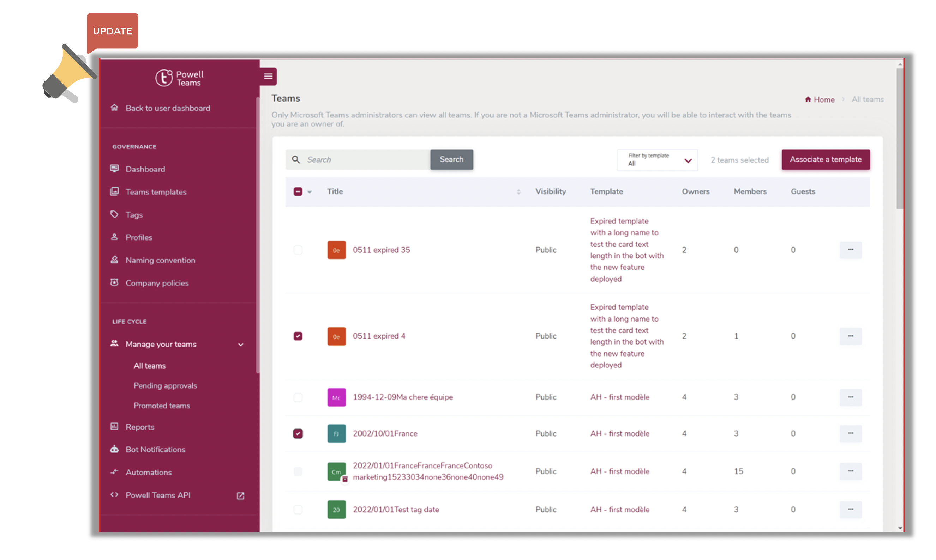936x560 pixels.
Task: Click the Tags label icon
Action: point(114,214)
